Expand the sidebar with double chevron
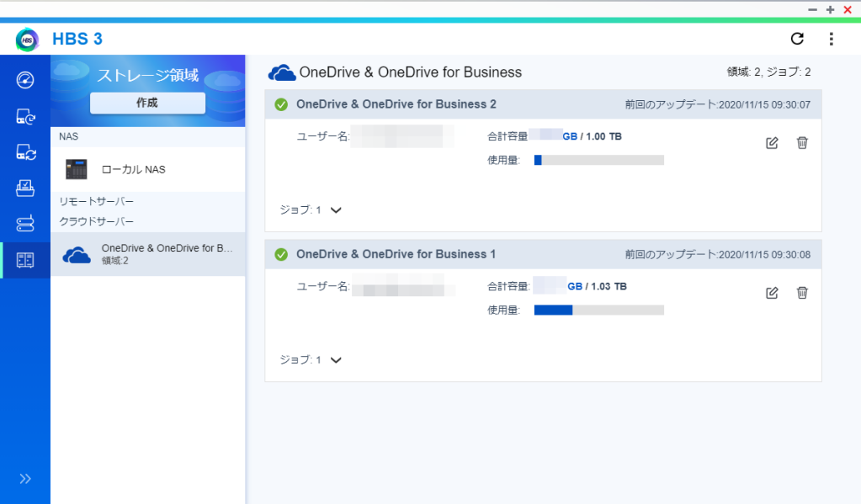Image resolution: width=861 pixels, height=504 pixels. point(24,479)
